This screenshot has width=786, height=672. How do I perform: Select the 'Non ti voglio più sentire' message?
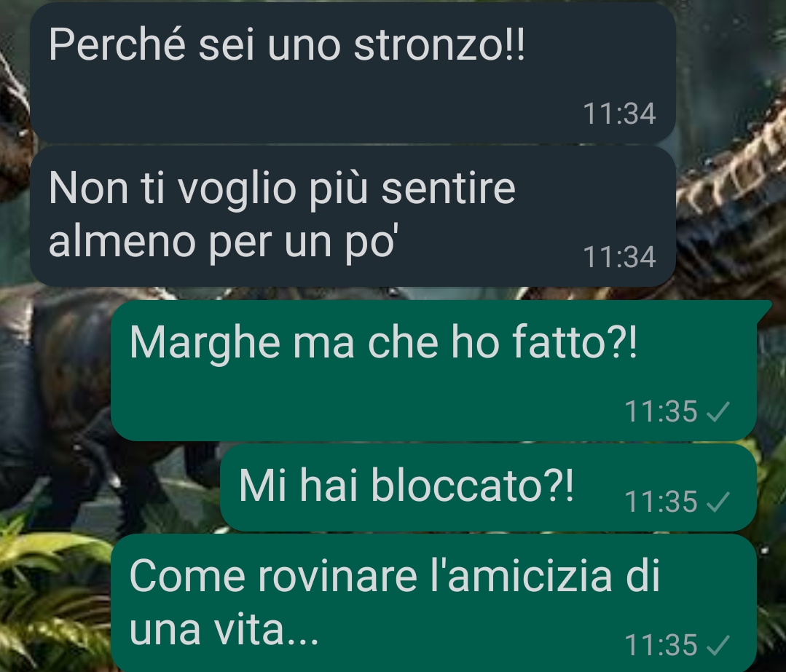pyautogui.click(x=353, y=216)
